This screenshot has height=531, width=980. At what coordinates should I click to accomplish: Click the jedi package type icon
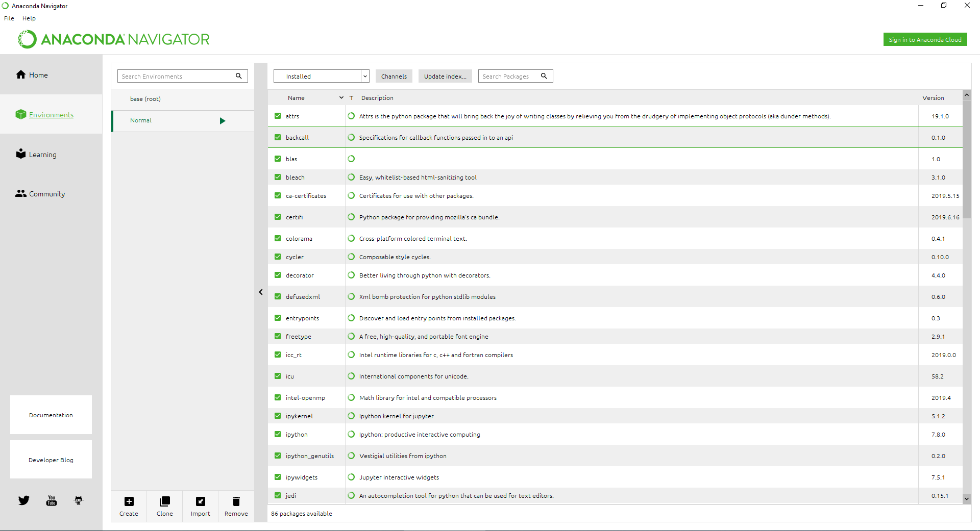(x=351, y=495)
